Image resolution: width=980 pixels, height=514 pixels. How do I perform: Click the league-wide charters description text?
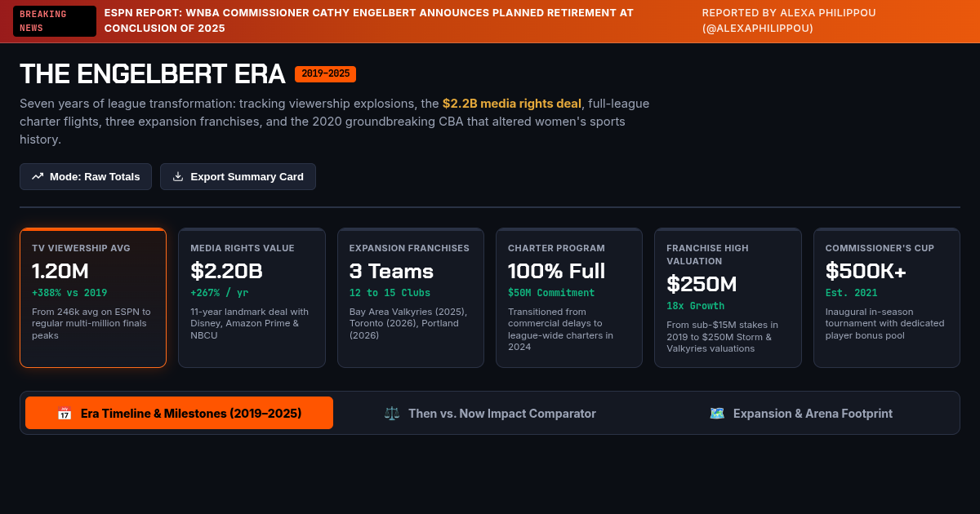562,329
